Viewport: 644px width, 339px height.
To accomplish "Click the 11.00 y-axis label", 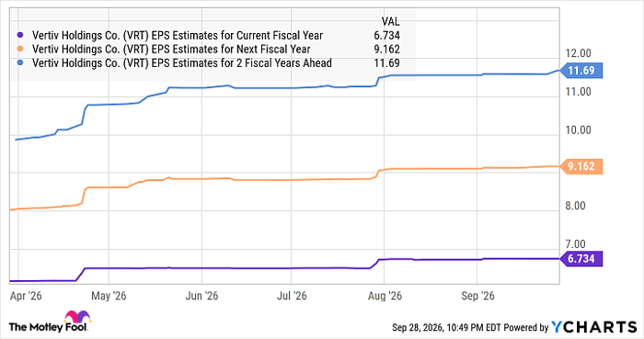I will pyautogui.click(x=578, y=92).
